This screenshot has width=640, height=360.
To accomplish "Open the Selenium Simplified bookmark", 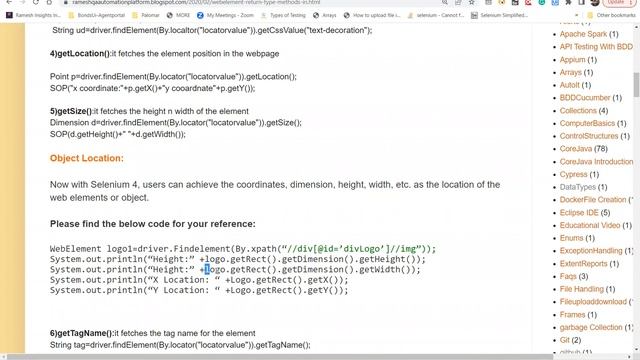I will (x=499, y=16).
